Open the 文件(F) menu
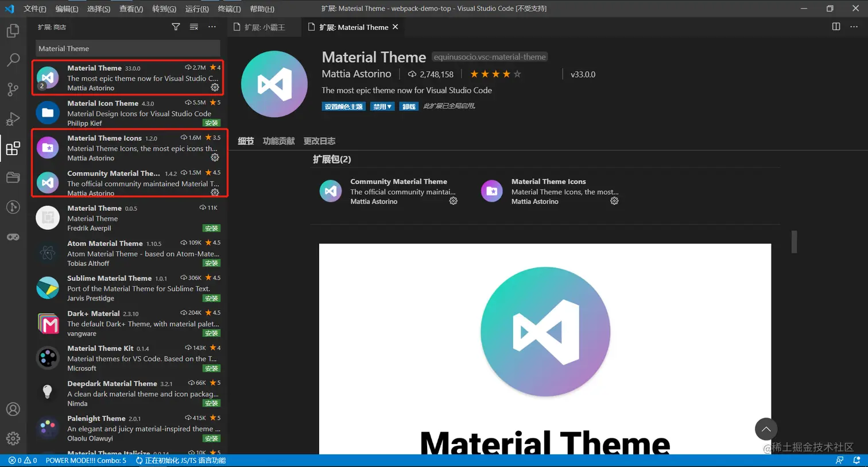868x467 pixels. [35, 9]
